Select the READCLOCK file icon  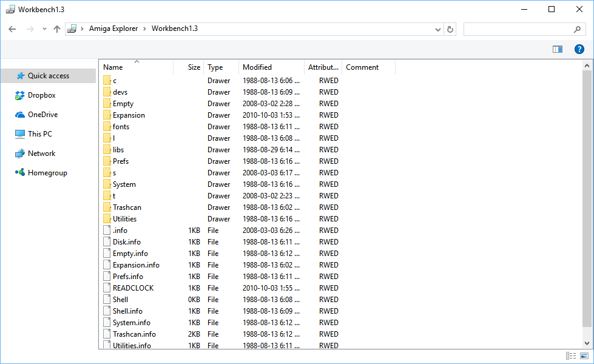point(107,288)
